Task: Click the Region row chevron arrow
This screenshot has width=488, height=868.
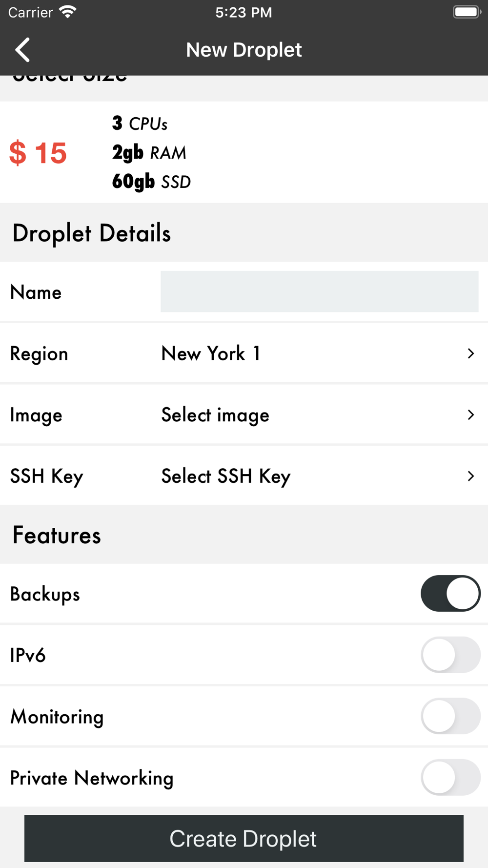Action: click(x=470, y=353)
